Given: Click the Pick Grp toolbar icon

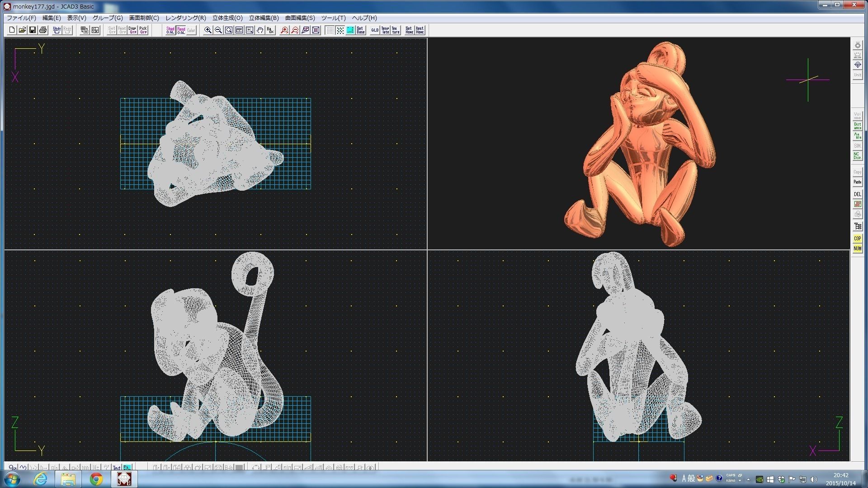Looking at the screenshot, I should pos(143,30).
